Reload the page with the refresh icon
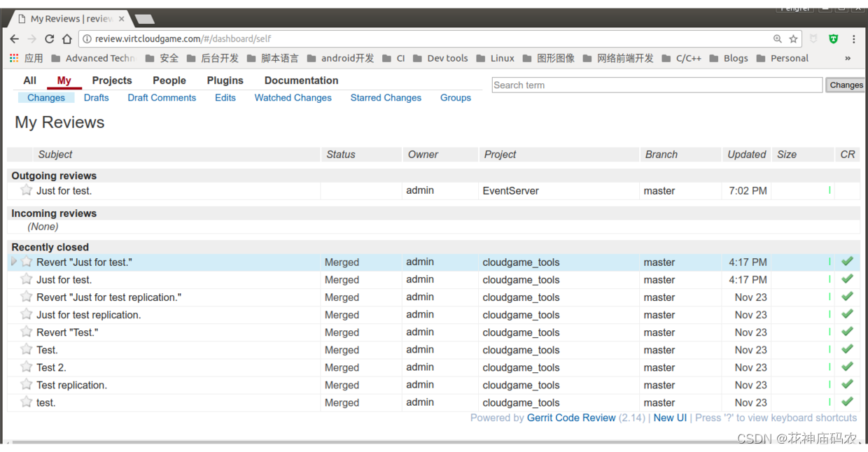Screen dimensions: 868x452 click(x=49, y=39)
